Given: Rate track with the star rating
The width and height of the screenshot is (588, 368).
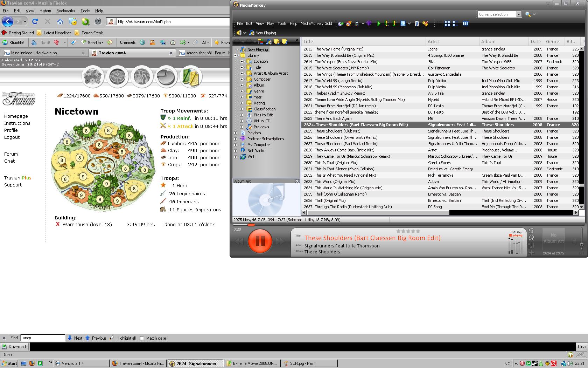Looking at the screenshot, I should coord(408,231).
